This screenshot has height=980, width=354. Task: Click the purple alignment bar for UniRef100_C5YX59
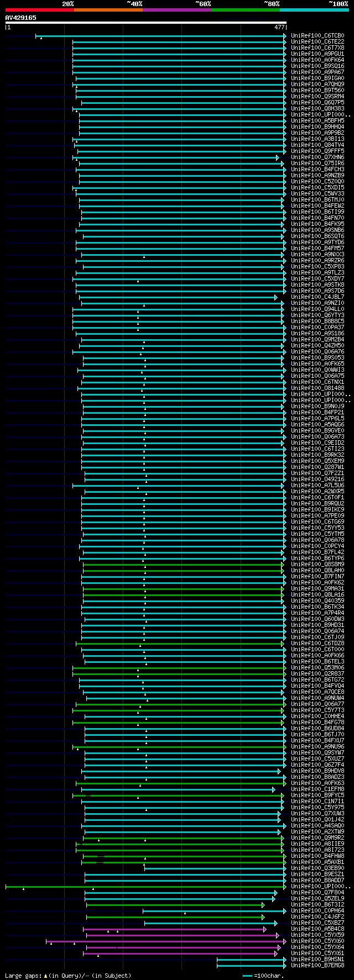[184, 935]
